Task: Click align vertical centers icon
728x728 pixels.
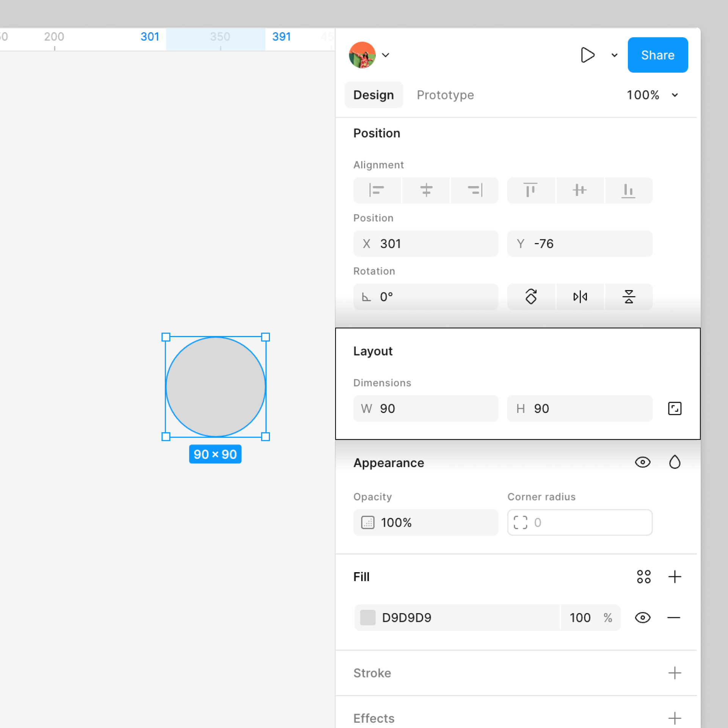Action: (579, 190)
